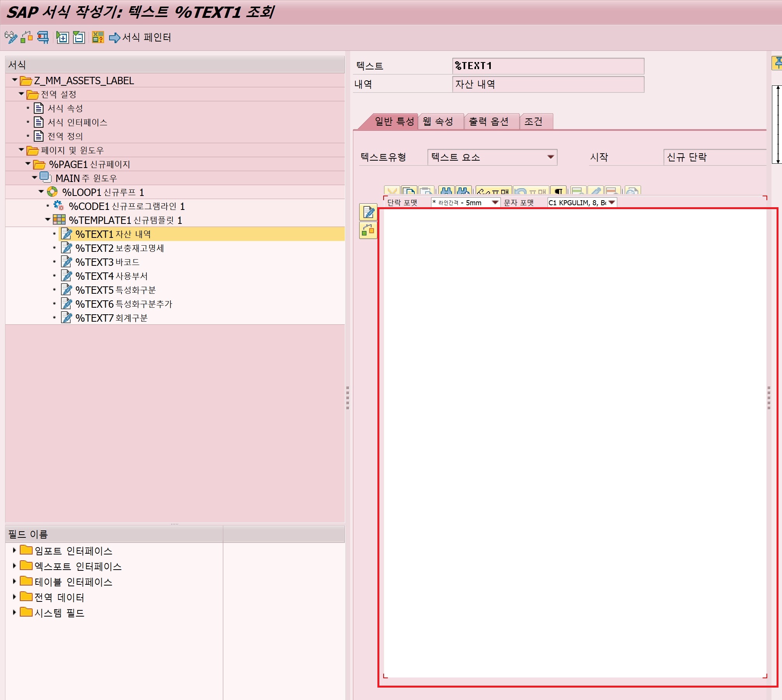Click the 텍스트 name field showing %TEXT1
Screen dimensions: 782x700
548,66
